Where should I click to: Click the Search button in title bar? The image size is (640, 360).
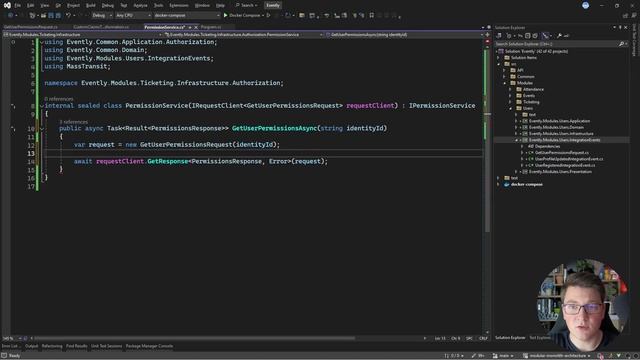pos(247,5)
